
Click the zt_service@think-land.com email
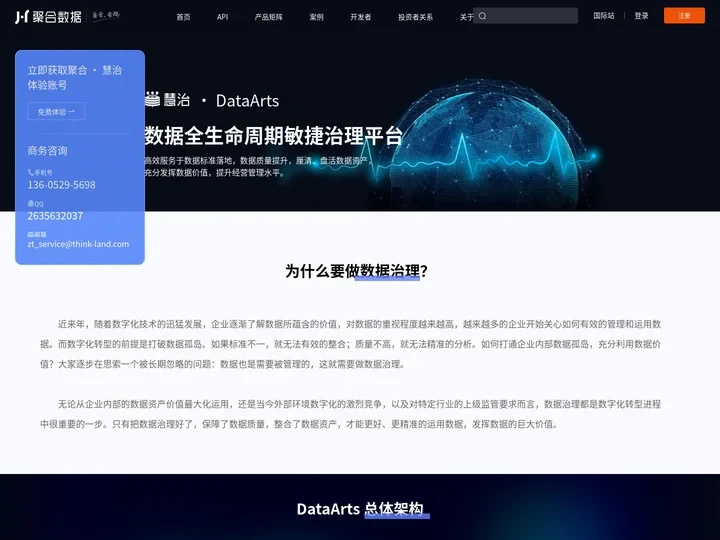tap(78, 244)
